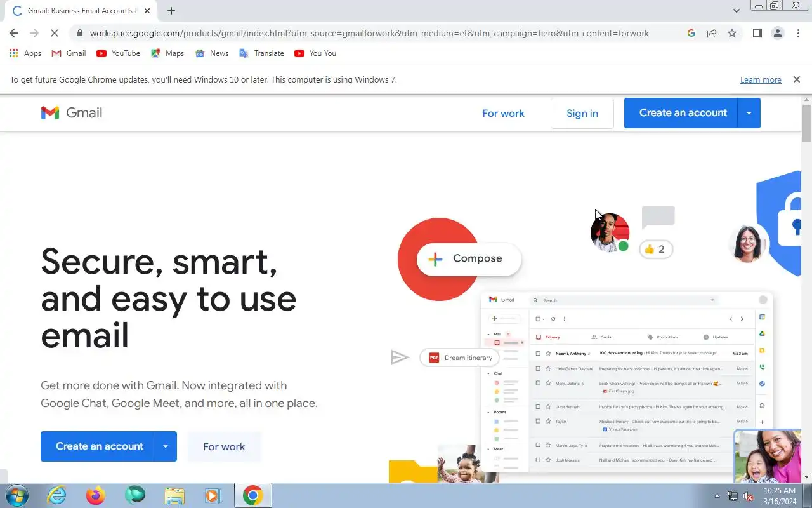
Task: Select the Gmail Business Email Accounts tab
Action: point(80,11)
